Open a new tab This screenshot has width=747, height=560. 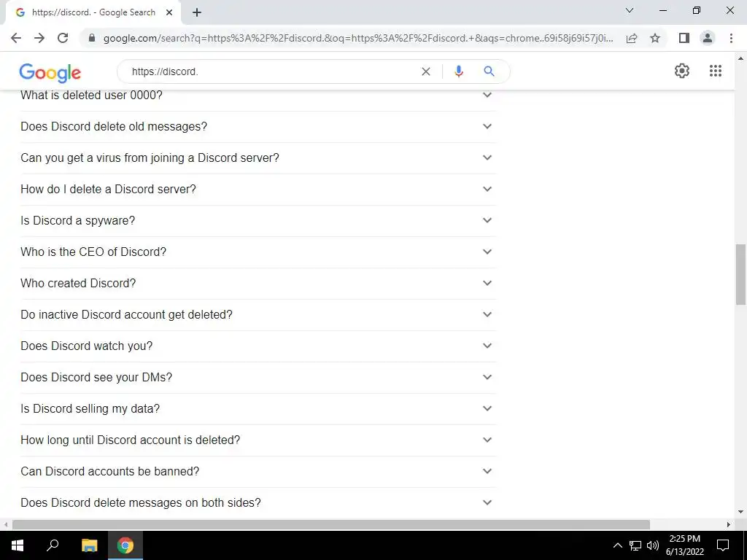coord(197,13)
